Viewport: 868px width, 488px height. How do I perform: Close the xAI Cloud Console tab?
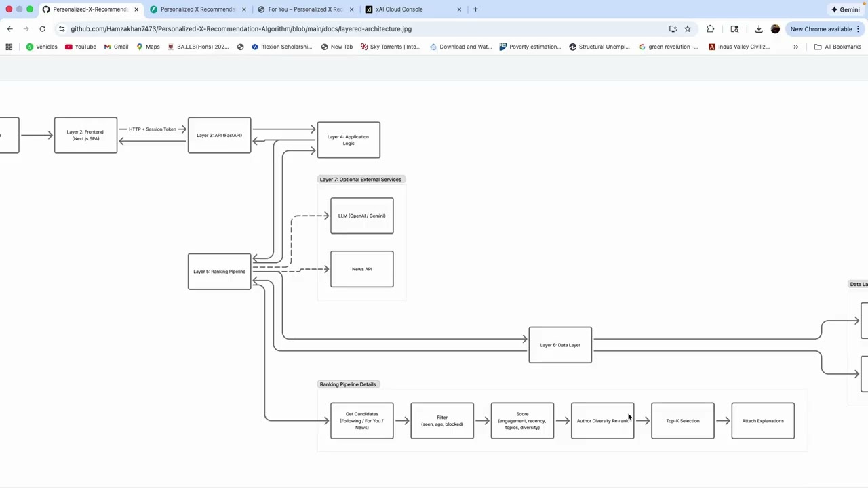459,9
